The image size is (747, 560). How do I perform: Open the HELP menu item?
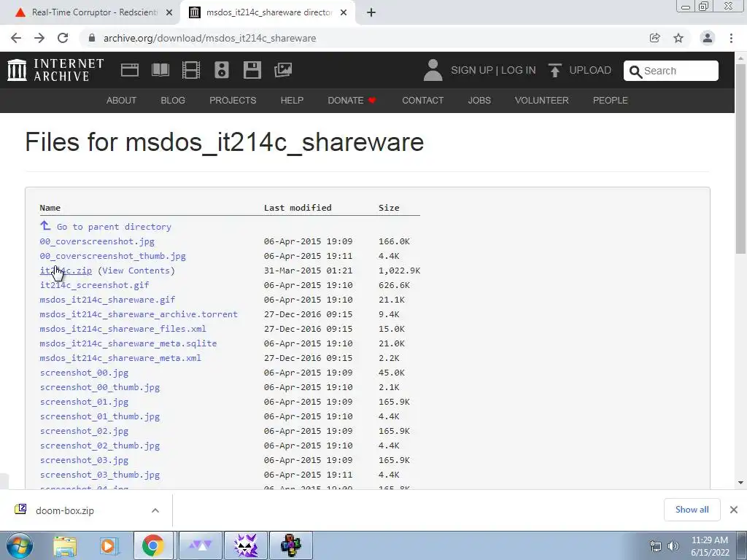tap(292, 101)
